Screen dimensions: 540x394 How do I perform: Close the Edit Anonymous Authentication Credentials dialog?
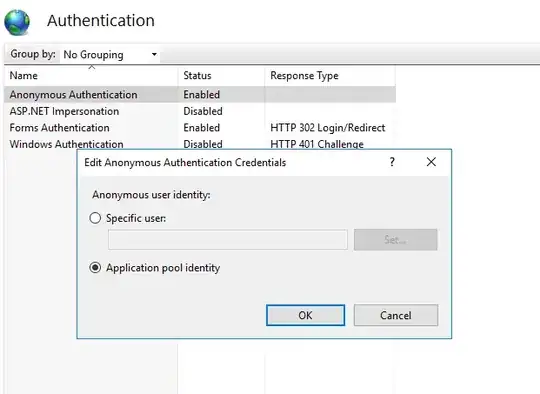tap(431, 162)
